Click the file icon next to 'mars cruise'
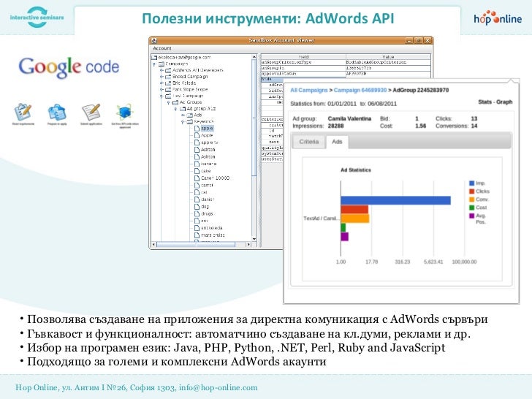 197,235
